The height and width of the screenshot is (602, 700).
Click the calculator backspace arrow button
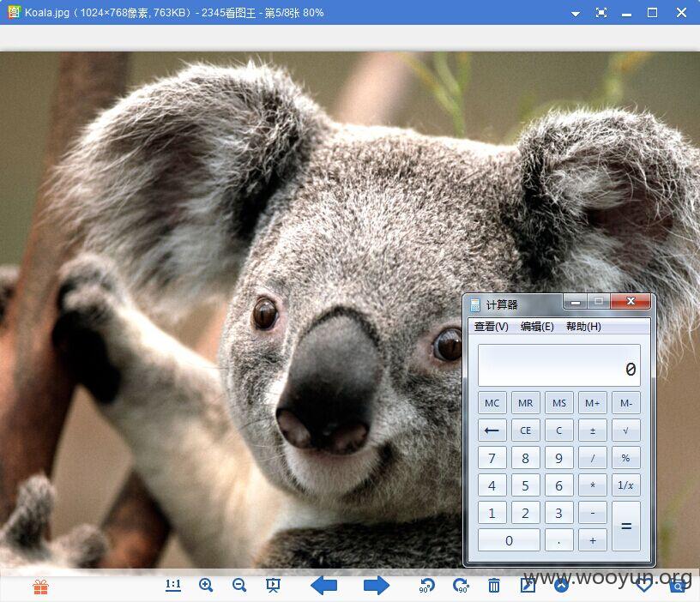[492, 430]
